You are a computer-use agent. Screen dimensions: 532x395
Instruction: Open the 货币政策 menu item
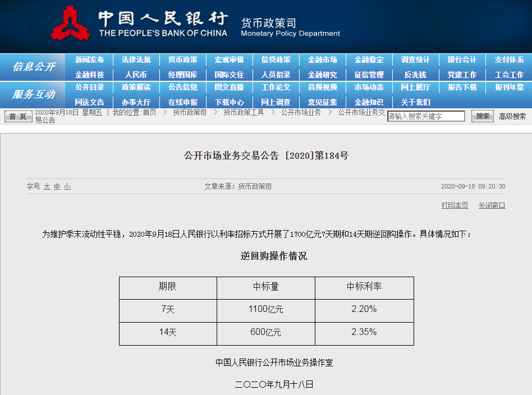coord(182,60)
